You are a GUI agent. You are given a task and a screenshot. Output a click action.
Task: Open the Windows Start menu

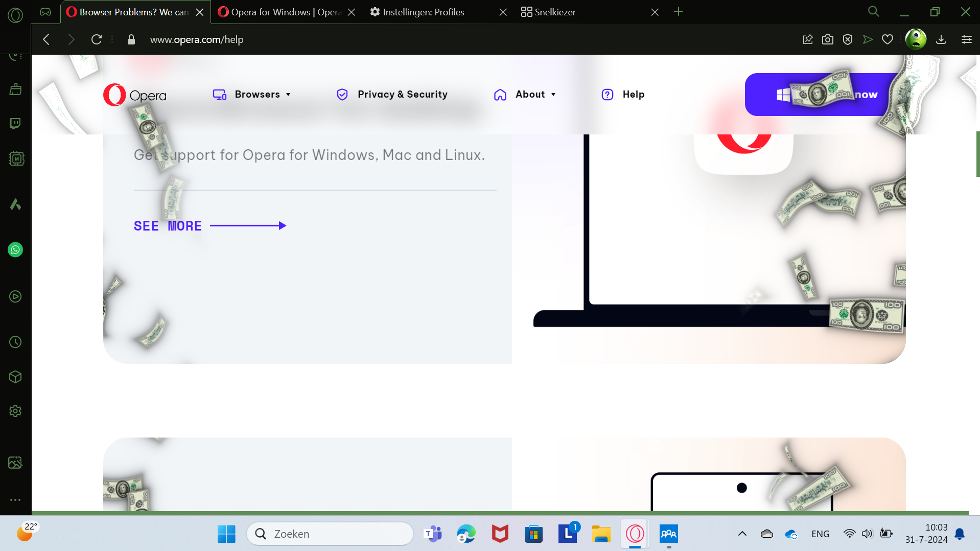click(x=226, y=534)
